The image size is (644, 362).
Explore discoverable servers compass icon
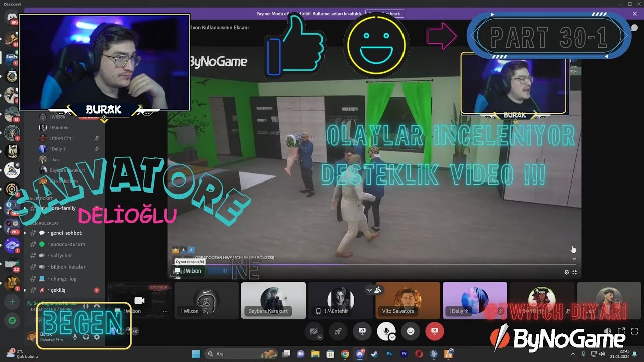pyautogui.click(x=12, y=320)
